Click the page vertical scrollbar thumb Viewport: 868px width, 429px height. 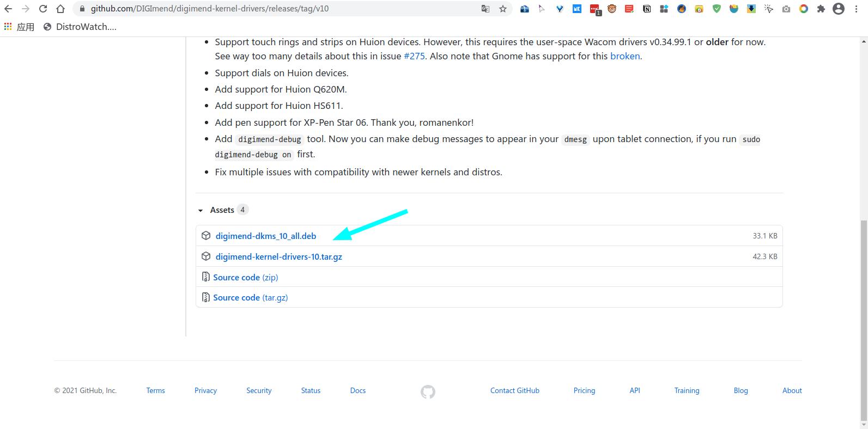coord(864,320)
